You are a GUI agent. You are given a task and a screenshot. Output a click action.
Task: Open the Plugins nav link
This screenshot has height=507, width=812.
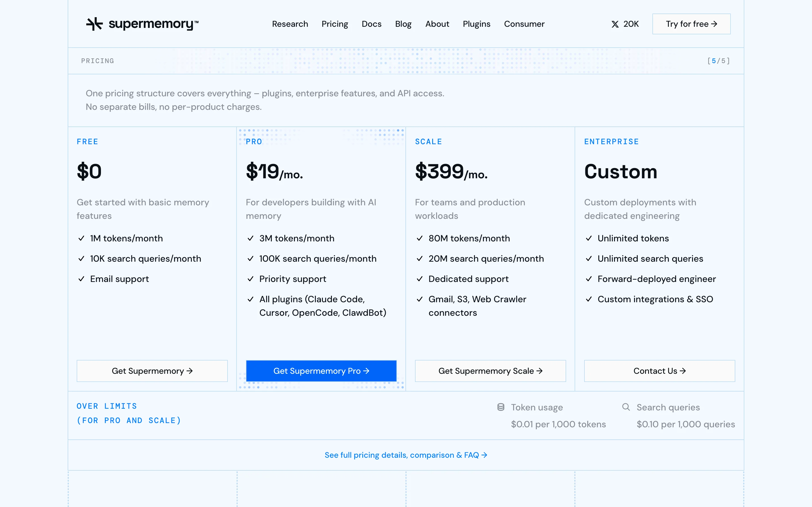coord(476,24)
